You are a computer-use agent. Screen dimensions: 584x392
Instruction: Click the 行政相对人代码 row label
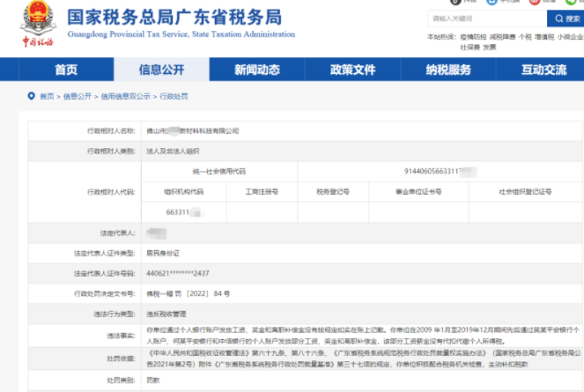(x=111, y=192)
